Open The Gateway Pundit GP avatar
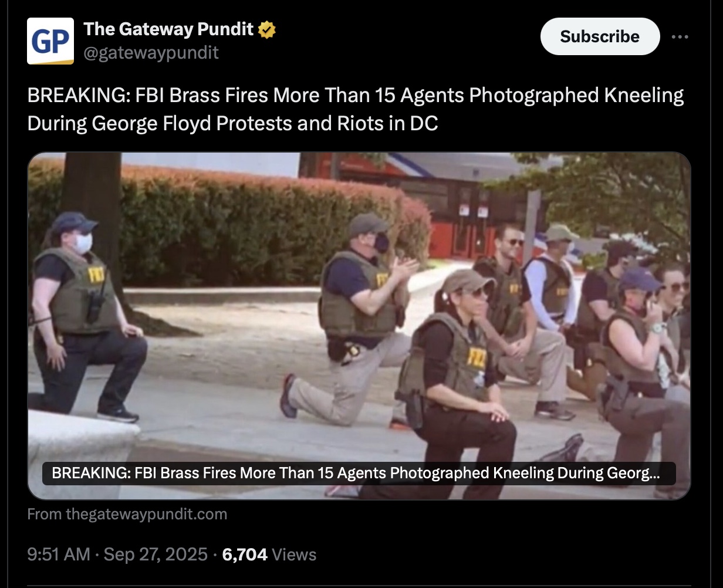 pyautogui.click(x=50, y=40)
